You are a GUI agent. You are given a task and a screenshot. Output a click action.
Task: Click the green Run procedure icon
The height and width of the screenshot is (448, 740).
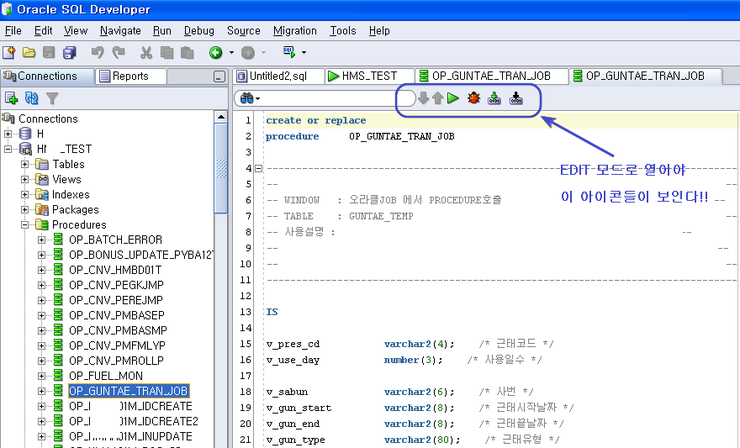pyautogui.click(x=453, y=98)
